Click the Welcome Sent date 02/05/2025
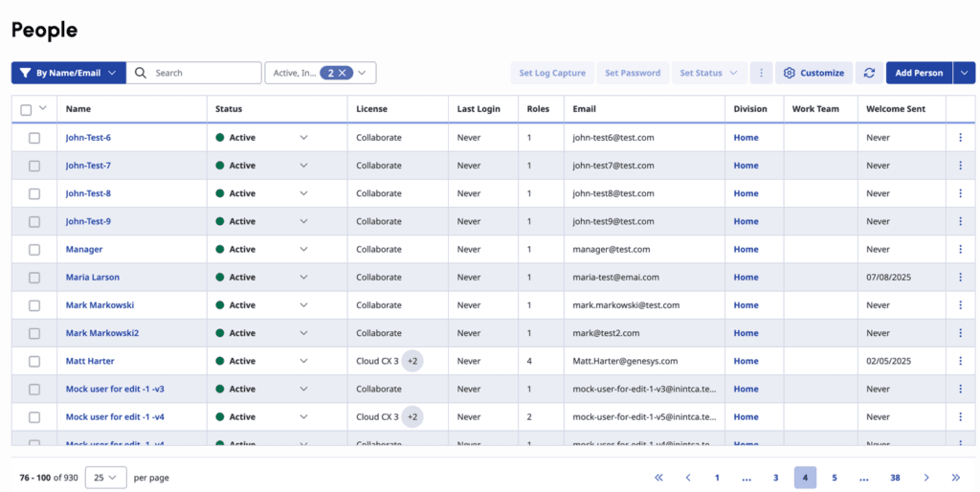 [x=889, y=361]
